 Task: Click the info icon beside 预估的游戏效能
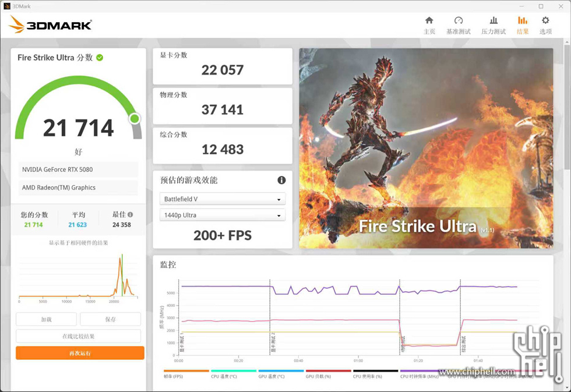281,180
